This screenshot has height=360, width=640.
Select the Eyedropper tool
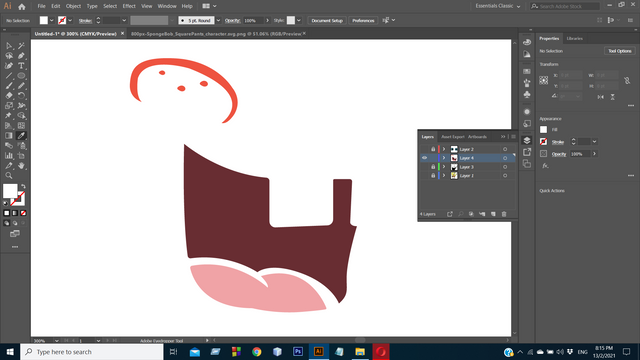pyautogui.click(x=21, y=136)
